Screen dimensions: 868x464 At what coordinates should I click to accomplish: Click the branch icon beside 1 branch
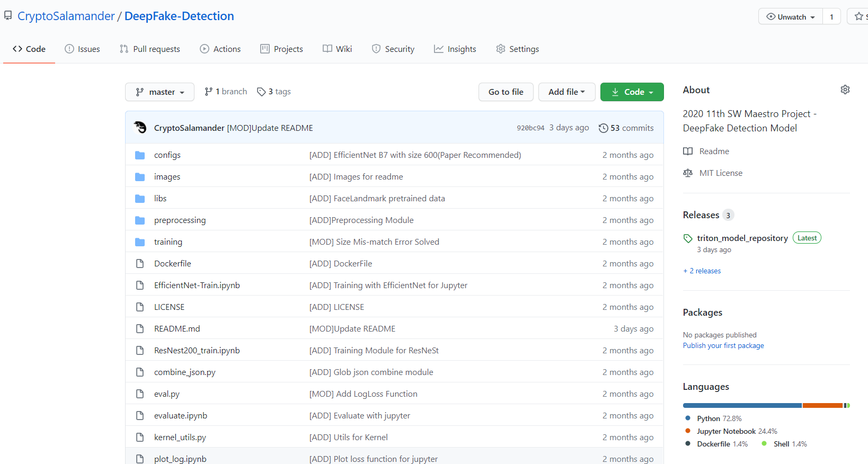click(209, 92)
